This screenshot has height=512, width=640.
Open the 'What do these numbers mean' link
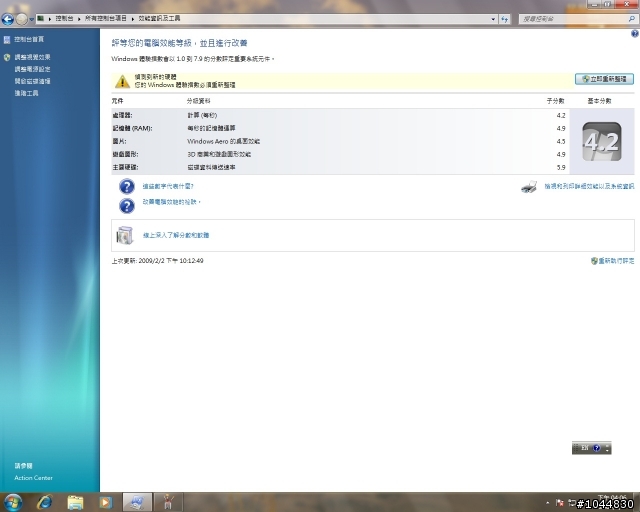168,186
